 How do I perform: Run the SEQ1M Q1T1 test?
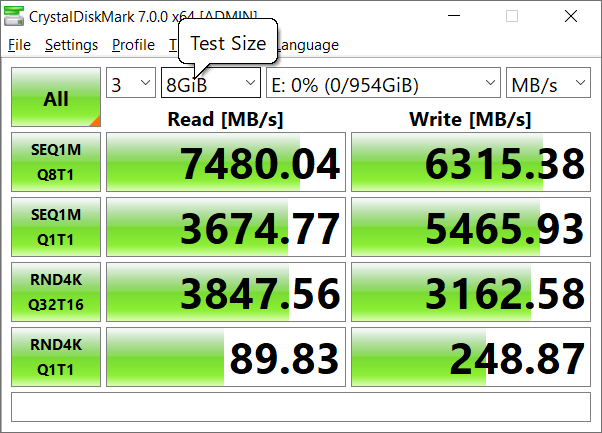pos(56,227)
